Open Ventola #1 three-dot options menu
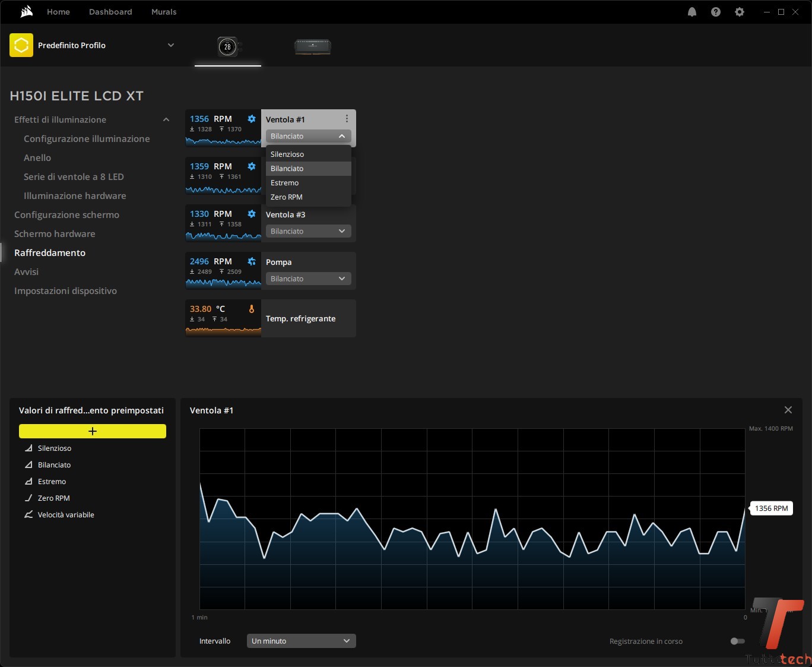The height and width of the screenshot is (667, 812). pyautogui.click(x=347, y=119)
